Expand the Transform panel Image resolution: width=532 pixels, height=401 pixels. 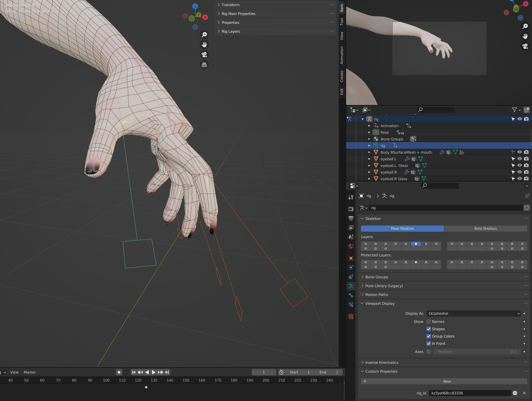click(x=275, y=5)
